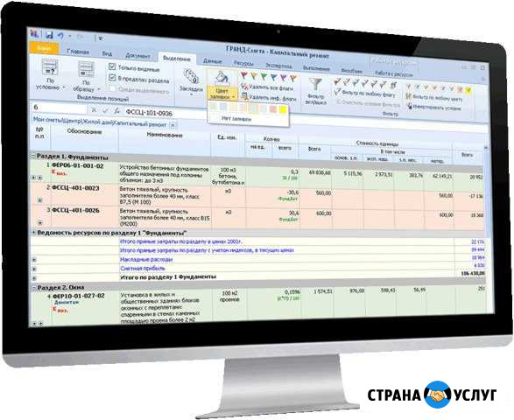This screenshot has height=420, width=514.
Task: Set the orange flag icon
Action: (x=254, y=76)
